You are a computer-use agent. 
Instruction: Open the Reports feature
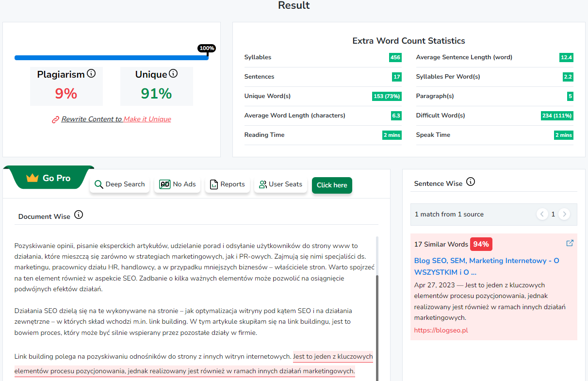click(x=227, y=184)
